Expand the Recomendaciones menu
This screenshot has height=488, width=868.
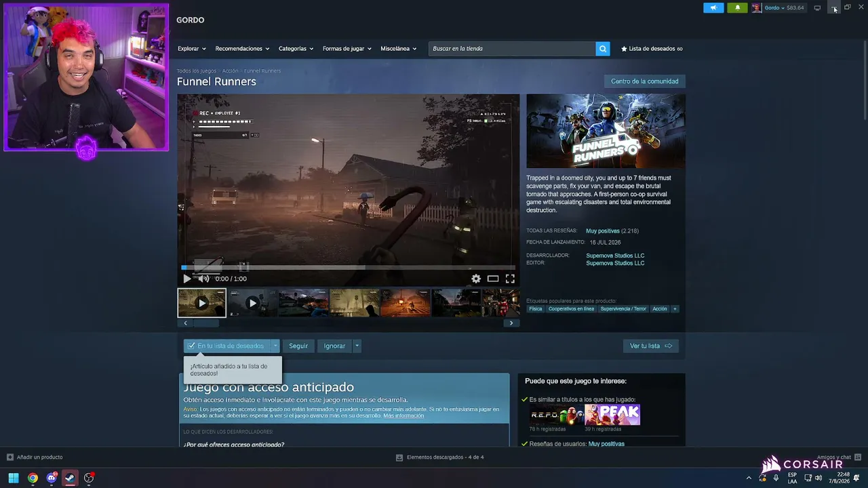(242, 49)
